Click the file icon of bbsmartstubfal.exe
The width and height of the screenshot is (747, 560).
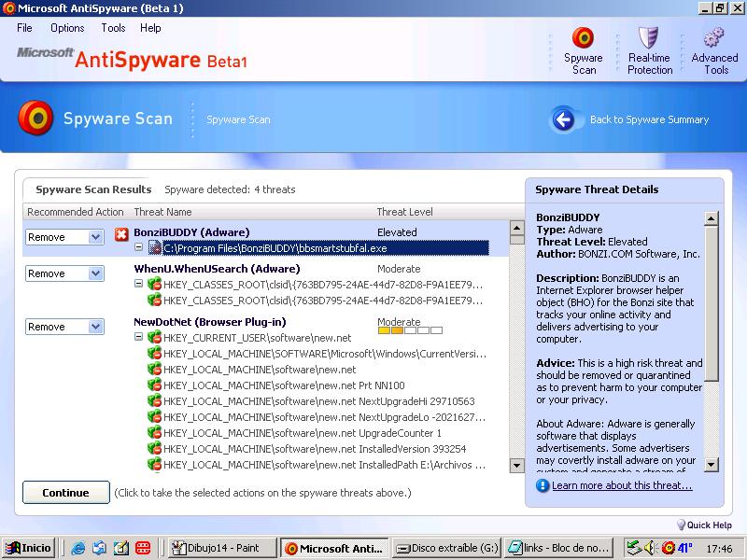(154, 247)
